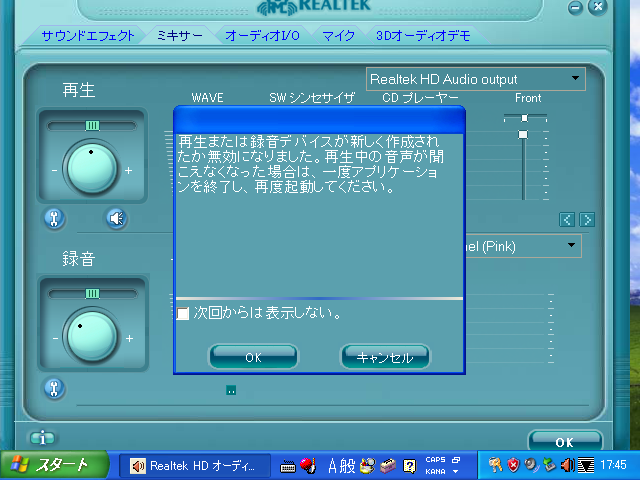Open the 3Dオーディオデモ tab
640x480 pixels.
pyautogui.click(x=423, y=36)
